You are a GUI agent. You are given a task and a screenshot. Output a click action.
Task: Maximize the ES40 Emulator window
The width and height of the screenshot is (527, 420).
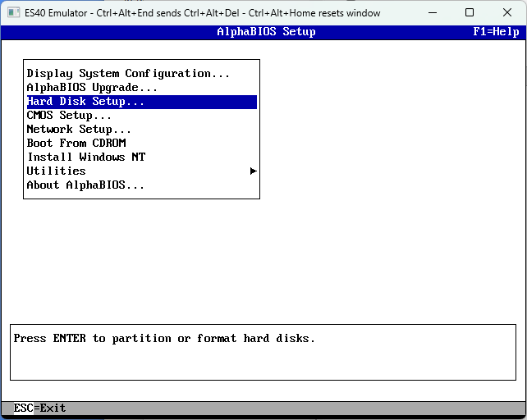coord(470,13)
